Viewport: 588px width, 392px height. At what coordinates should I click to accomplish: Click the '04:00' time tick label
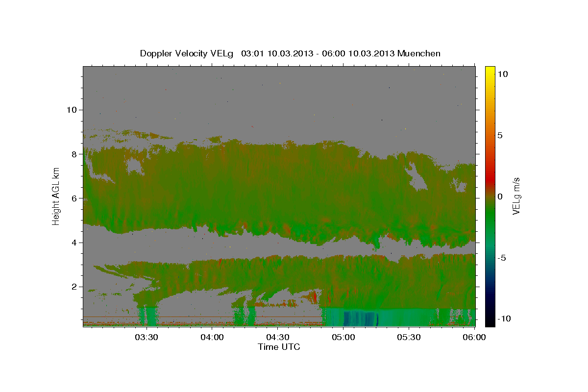(212, 337)
